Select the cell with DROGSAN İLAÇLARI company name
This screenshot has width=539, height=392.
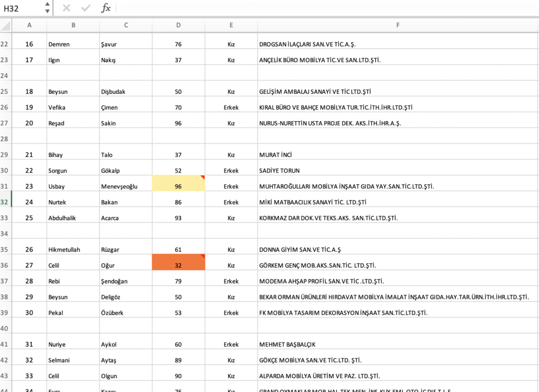pyautogui.click(x=326, y=44)
